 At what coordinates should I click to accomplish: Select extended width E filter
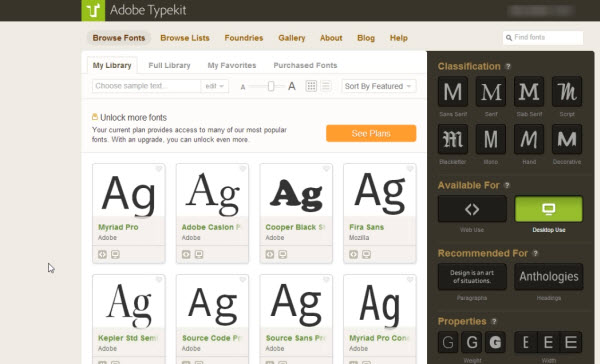pos(571,342)
